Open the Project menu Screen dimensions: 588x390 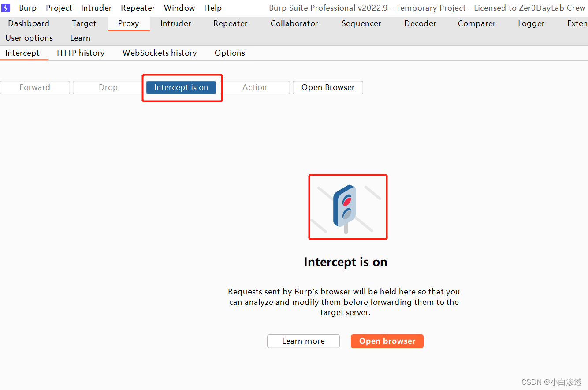[59, 8]
